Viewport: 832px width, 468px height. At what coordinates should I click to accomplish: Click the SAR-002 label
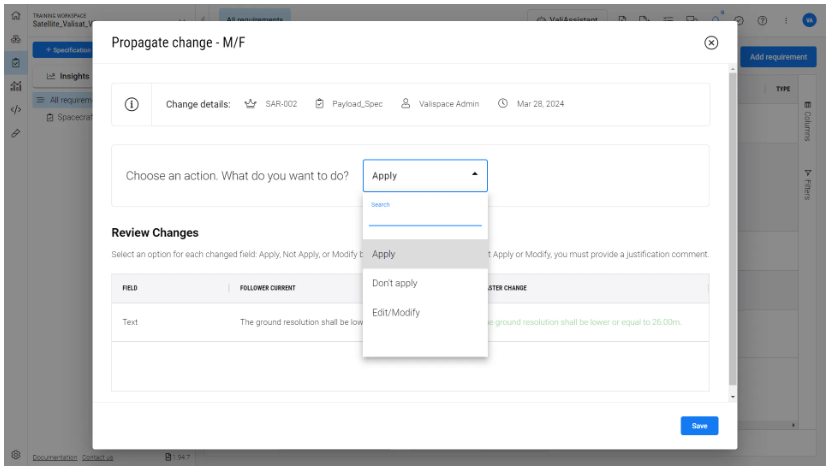tap(281, 104)
